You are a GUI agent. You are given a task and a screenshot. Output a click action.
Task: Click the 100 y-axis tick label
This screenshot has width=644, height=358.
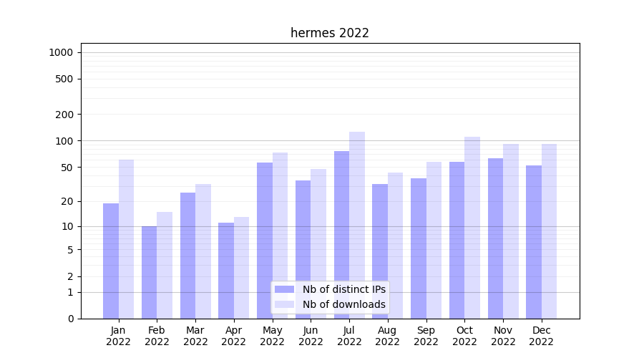tap(64, 141)
